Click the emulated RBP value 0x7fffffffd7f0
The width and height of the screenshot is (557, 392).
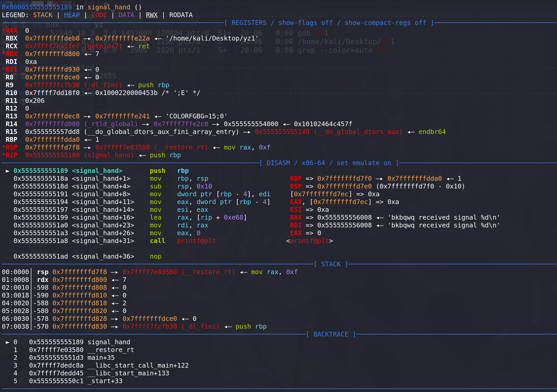click(345, 179)
